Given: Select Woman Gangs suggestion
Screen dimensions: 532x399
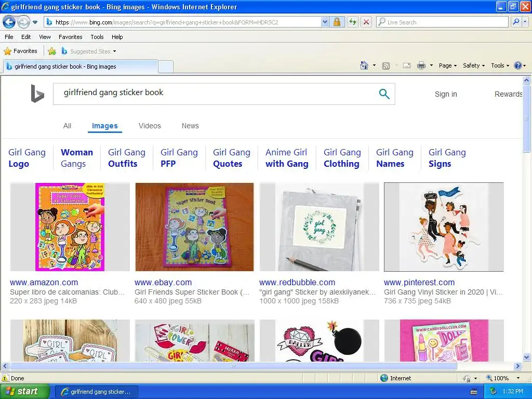Looking at the screenshot, I should pos(77,158).
